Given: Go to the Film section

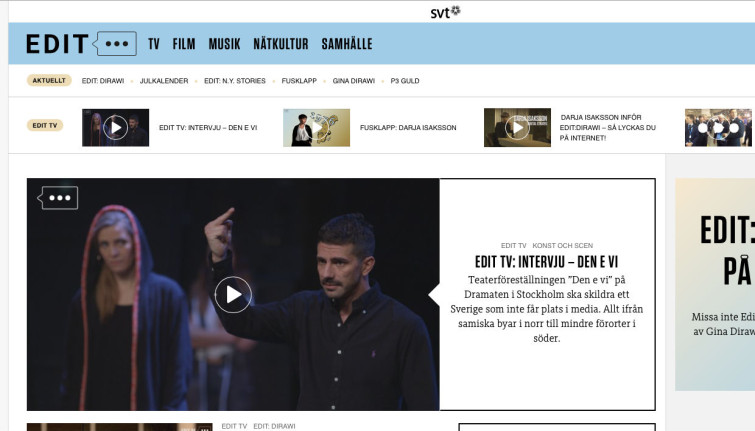Looking at the screenshot, I should [x=184, y=44].
